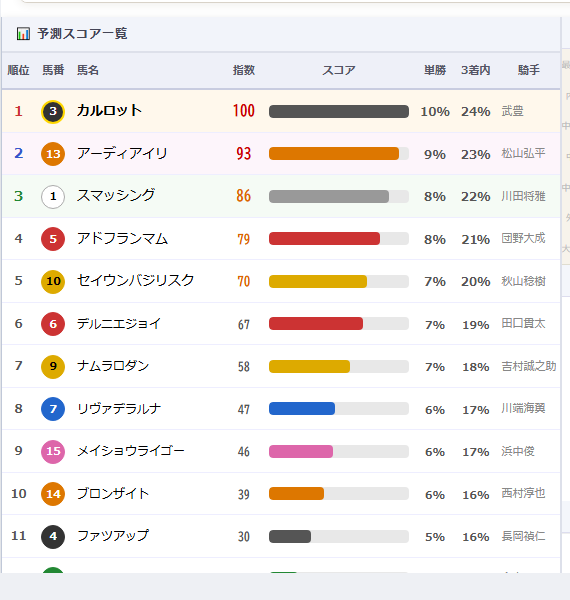Click jockey name 秋山稔樹
Screen dimensions: 570x600
pyautogui.click(x=523, y=281)
